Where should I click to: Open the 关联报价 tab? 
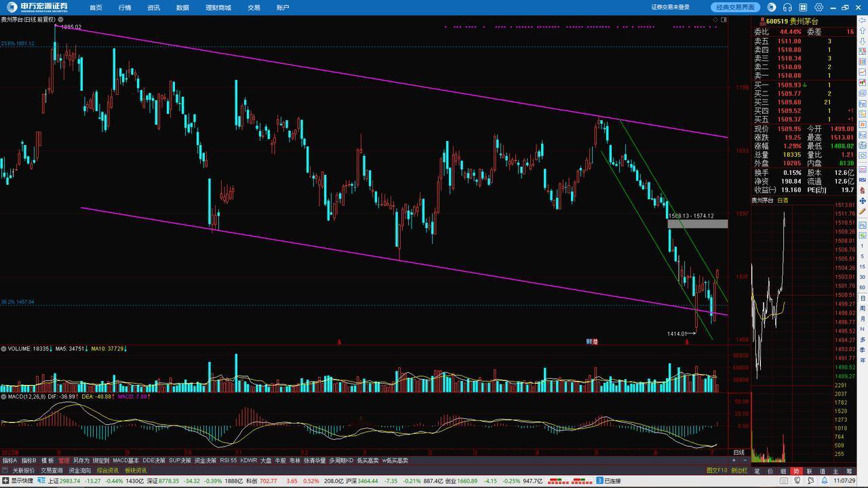[23, 470]
